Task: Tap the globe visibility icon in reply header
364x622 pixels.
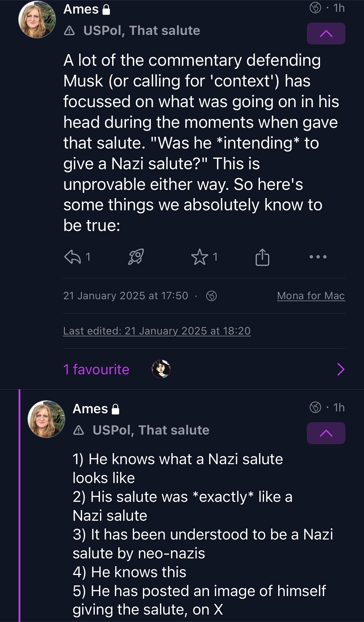Action: point(315,407)
